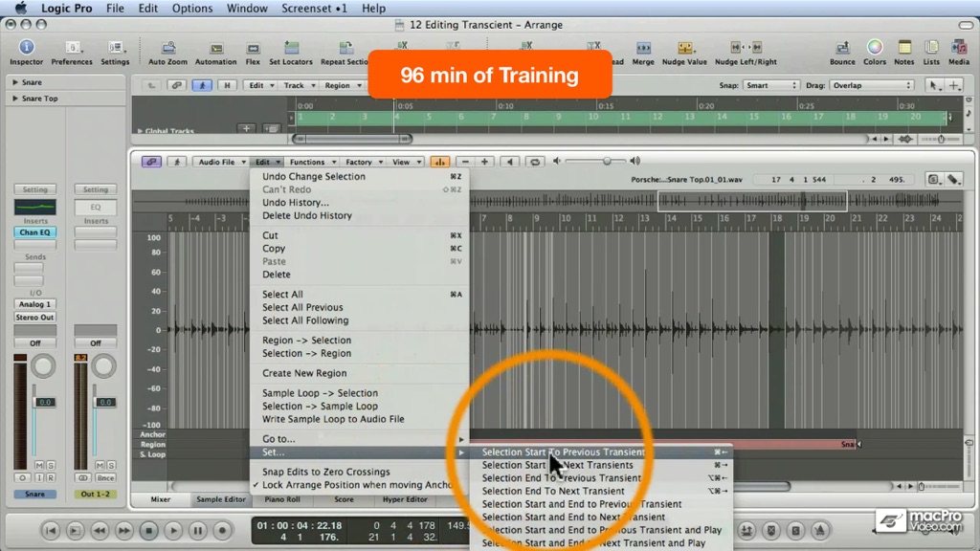Viewport: 980px width, 551px height.
Task: Click the Nudge Left/Right icon
Action: [746, 48]
